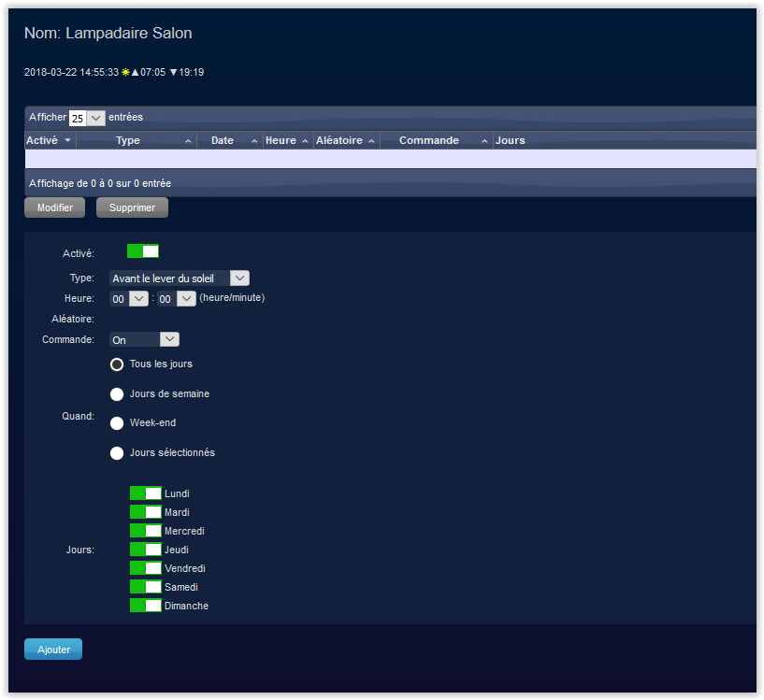Choose the Week-end radio option
Viewport: 764px width, 700px height.
point(117,423)
